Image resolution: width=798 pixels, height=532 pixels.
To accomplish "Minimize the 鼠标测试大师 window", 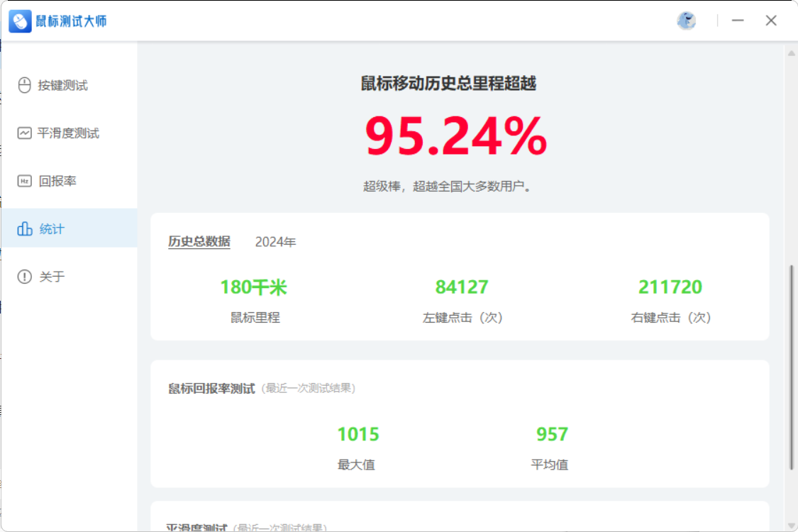I will pyautogui.click(x=738, y=21).
